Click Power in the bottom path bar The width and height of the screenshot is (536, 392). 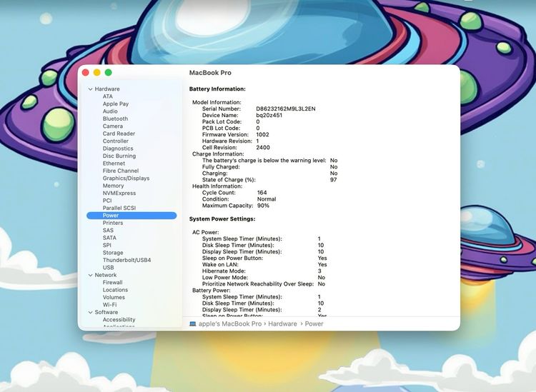pos(314,323)
